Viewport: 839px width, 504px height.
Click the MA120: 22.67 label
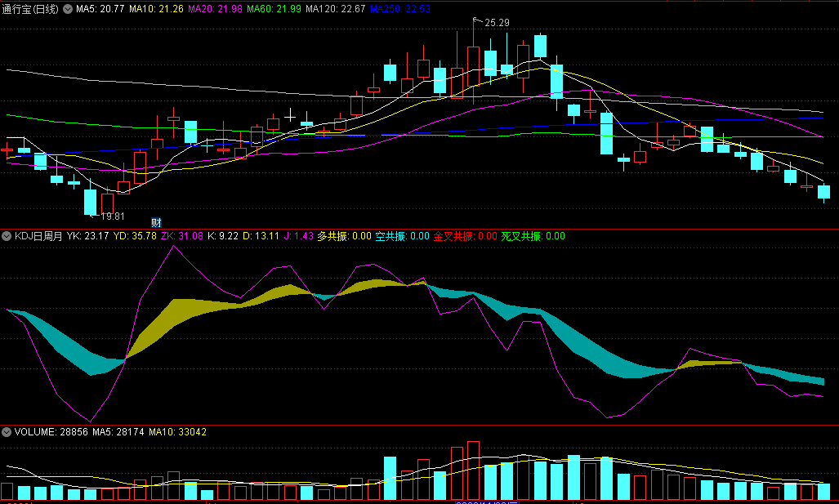coord(336,9)
